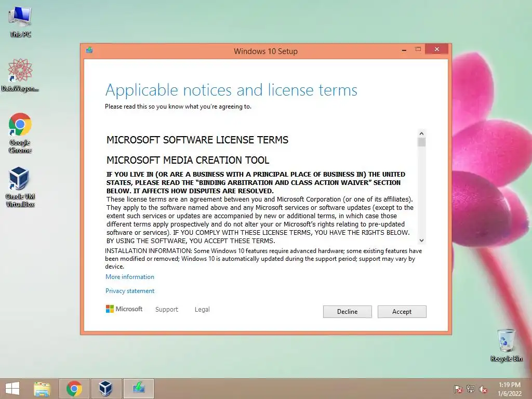Open File Explorer from the taskbar
Viewport: 532px width, 399px height.
(x=42, y=389)
